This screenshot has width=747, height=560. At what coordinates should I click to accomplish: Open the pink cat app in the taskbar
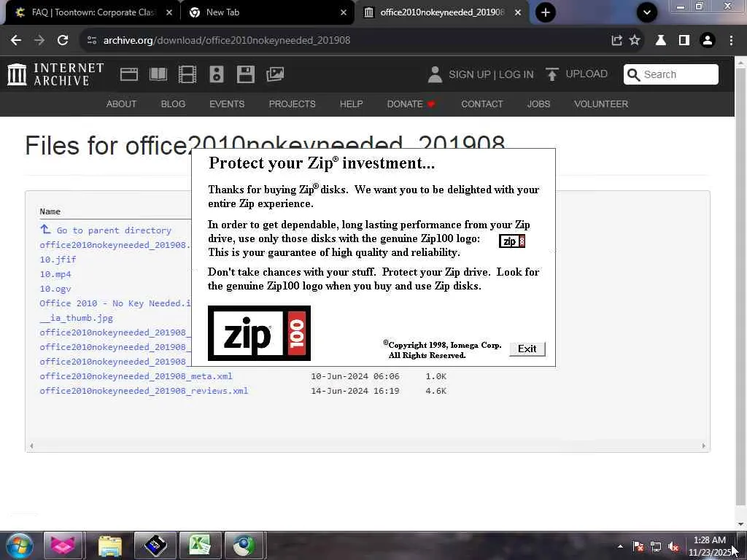tap(63, 545)
